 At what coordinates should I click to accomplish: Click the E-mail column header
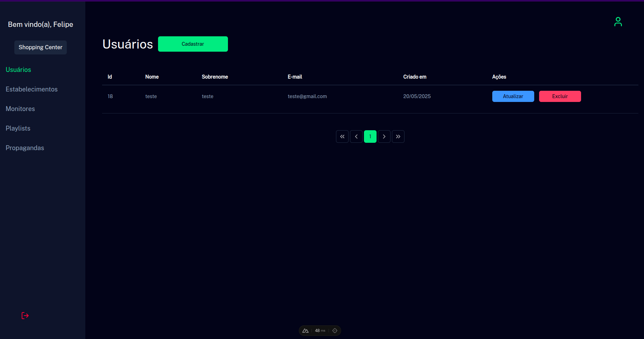tap(295, 77)
